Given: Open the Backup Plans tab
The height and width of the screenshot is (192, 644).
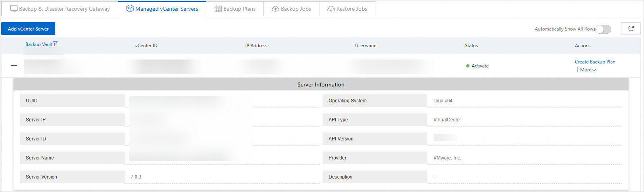Looking at the screenshot, I should [235, 9].
